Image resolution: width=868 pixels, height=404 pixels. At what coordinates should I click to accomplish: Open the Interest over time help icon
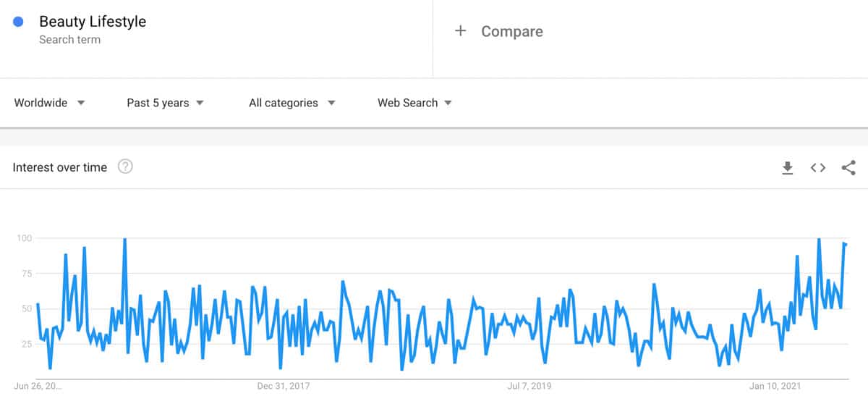(125, 167)
